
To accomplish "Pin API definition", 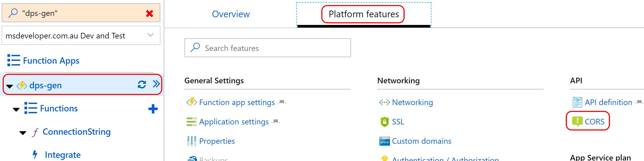I will 639,102.
